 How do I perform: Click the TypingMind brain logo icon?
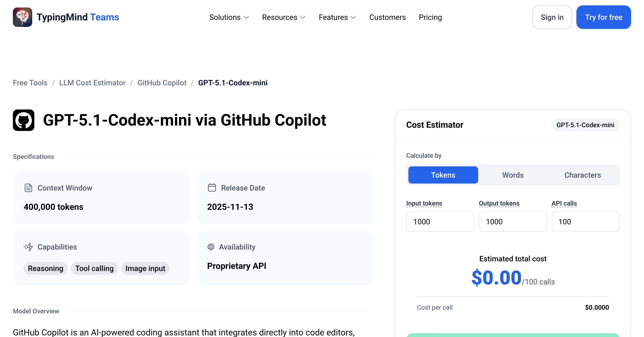[23, 17]
